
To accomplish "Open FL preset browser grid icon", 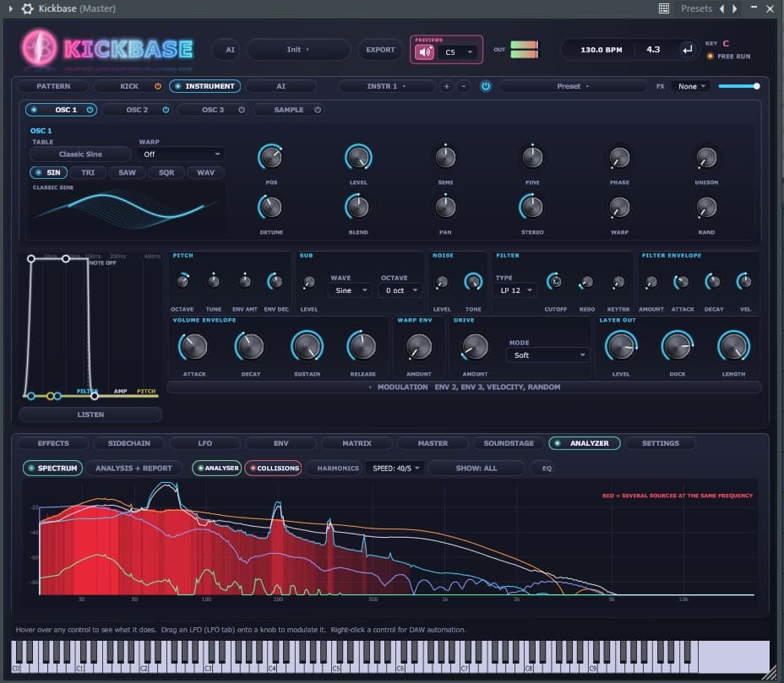I will tap(663, 8).
